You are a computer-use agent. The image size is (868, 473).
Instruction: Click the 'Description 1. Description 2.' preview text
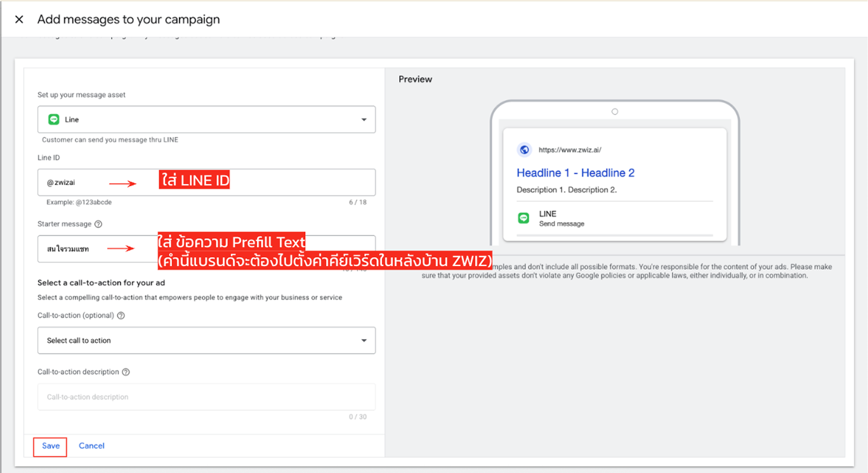(567, 190)
